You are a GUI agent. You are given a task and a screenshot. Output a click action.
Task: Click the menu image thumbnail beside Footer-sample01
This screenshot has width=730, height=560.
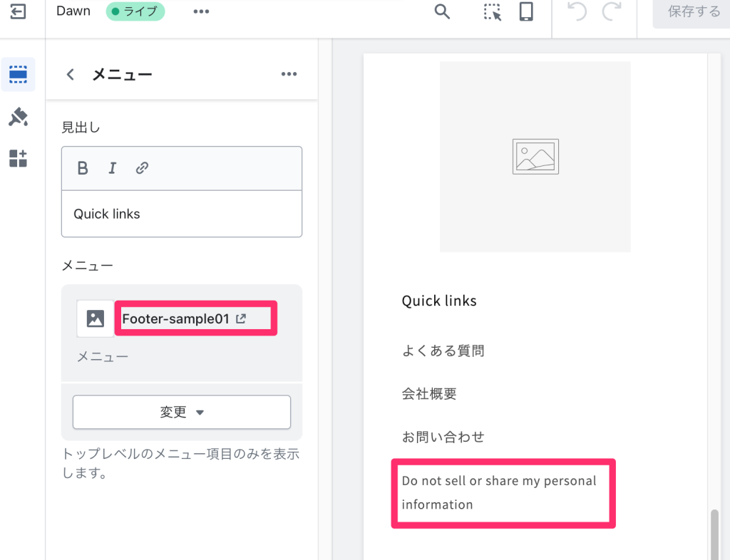pos(96,318)
